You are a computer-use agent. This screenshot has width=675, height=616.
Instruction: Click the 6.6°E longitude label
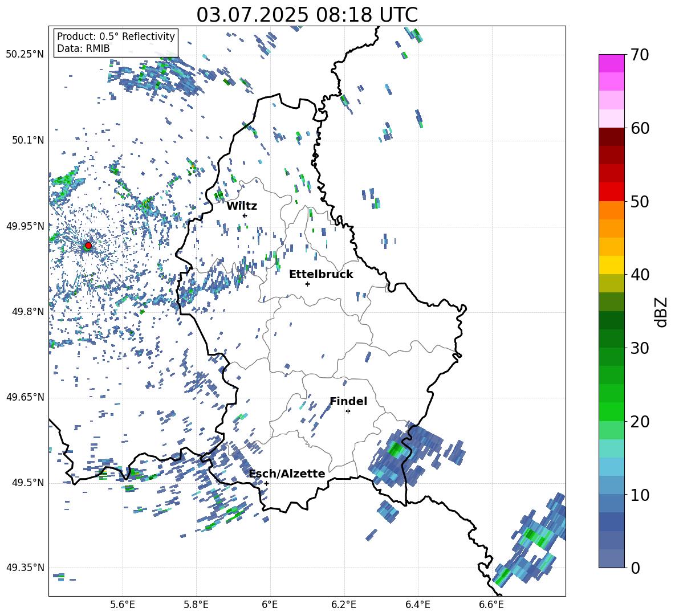click(x=491, y=605)
